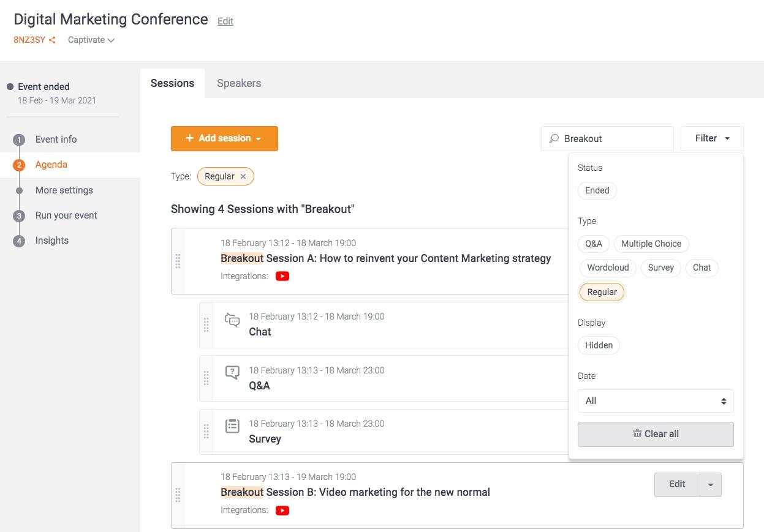The height and width of the screenshot is (532, 764).
Task: Click YouTube icon under Breakout Session B
Action: point(282,511)
